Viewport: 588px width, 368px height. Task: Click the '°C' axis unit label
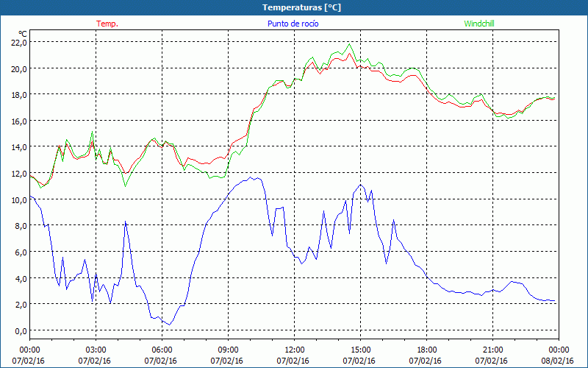[x=23, y=34]
